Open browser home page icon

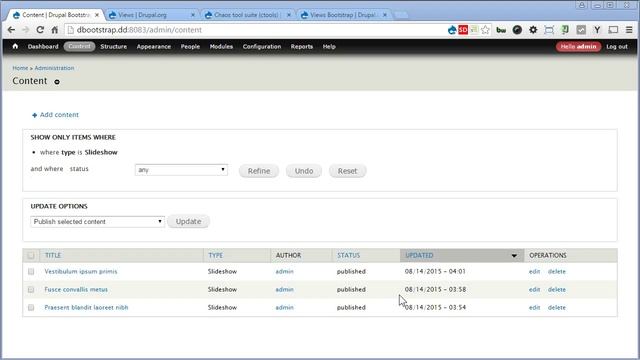pos(55,30)
